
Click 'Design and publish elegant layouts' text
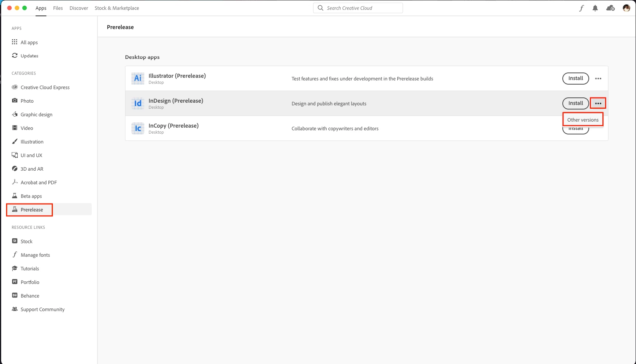click(x=329, y=103)
